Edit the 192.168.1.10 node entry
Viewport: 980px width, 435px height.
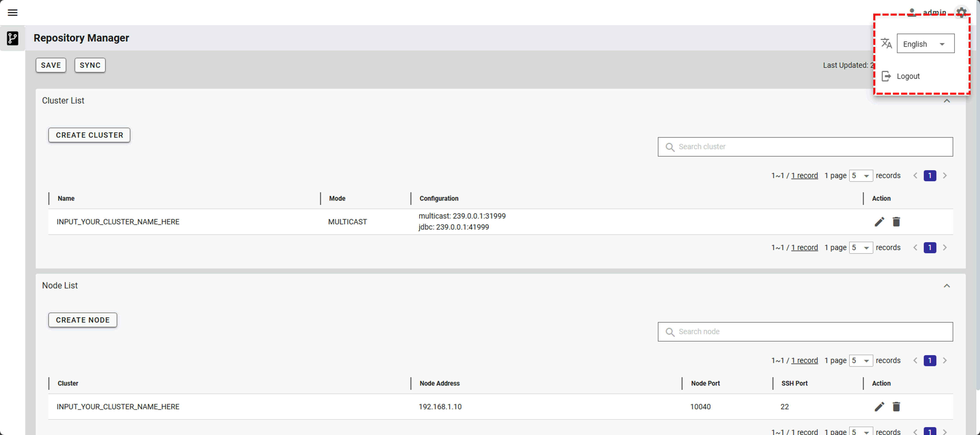[x=879, y=406]
